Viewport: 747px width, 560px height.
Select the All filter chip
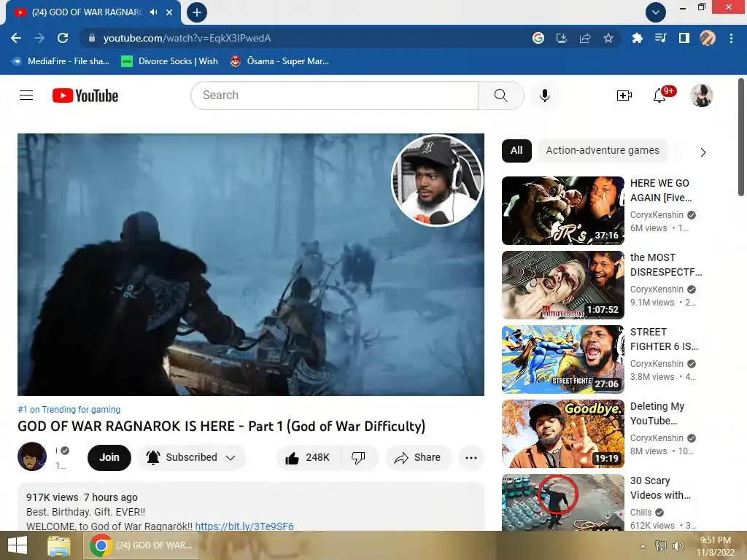click(x=516, y=150)
